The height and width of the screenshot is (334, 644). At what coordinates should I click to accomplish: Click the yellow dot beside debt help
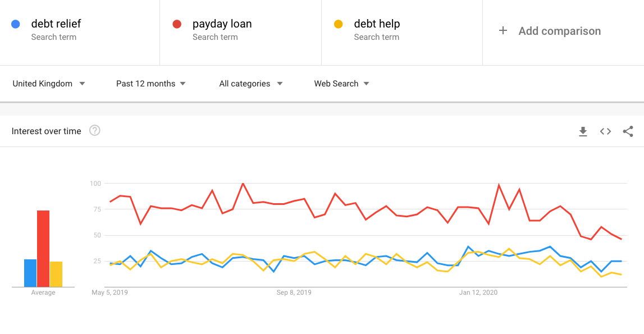[338, 24]
